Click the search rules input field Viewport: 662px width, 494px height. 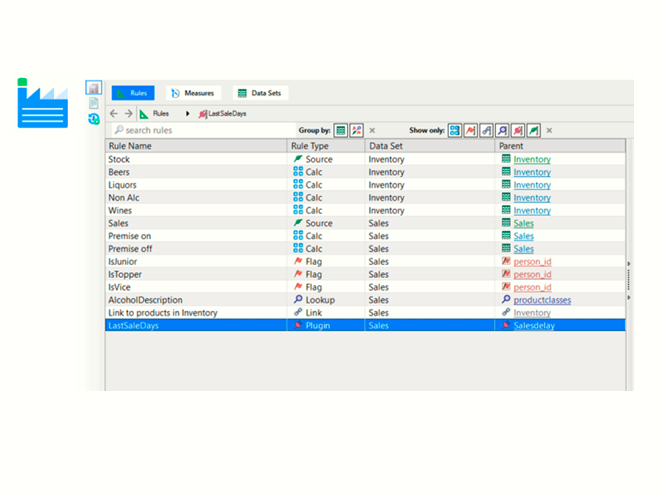pyautogui.click(x=200, y=130)
